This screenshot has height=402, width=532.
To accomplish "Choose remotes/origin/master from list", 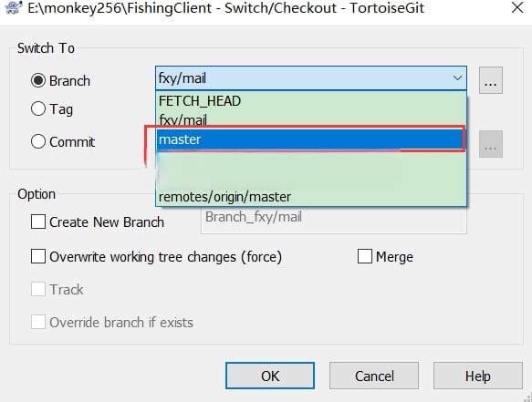I will click(x=311, y=197).
